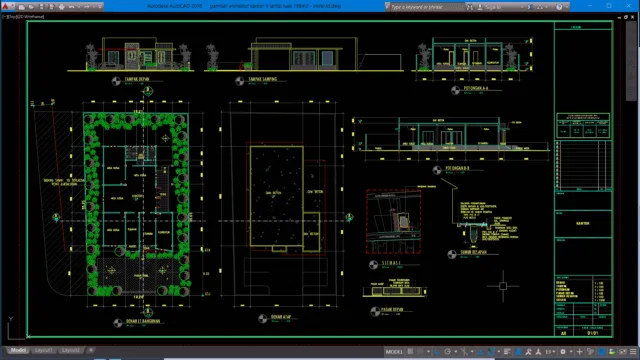Click the Save icon in quick access toolbar
Screen dimensions: 640x360
pos(41,7)
